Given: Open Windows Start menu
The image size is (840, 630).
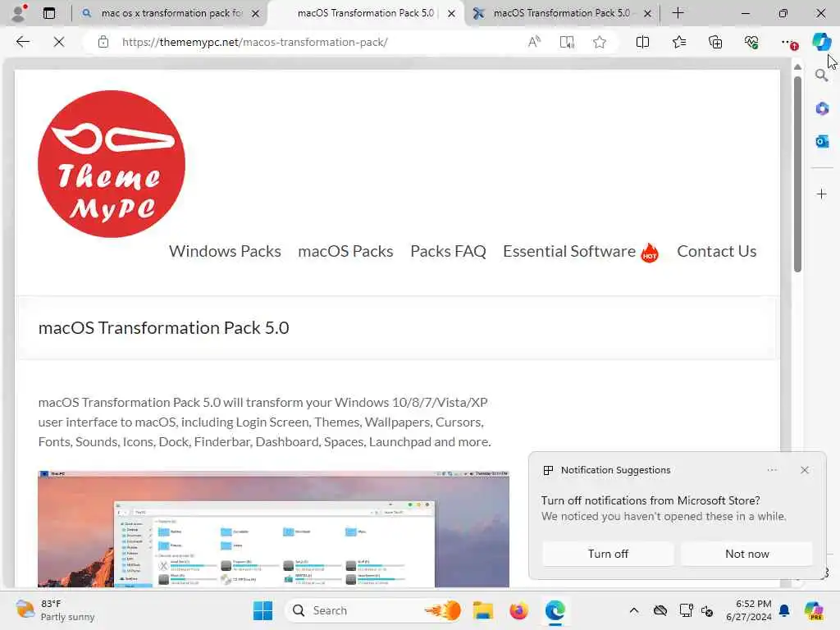Looking at the screenshot, I should coord(262,610).
